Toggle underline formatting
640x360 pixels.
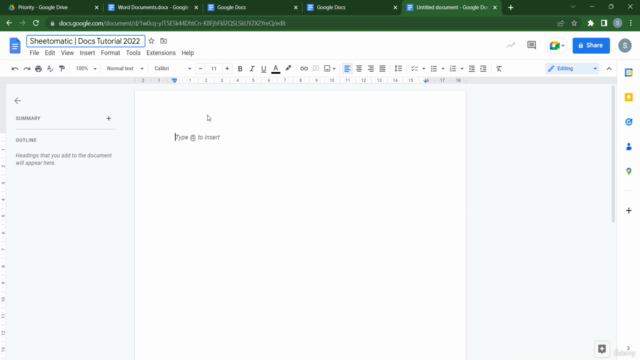click(x=264, y=69)
